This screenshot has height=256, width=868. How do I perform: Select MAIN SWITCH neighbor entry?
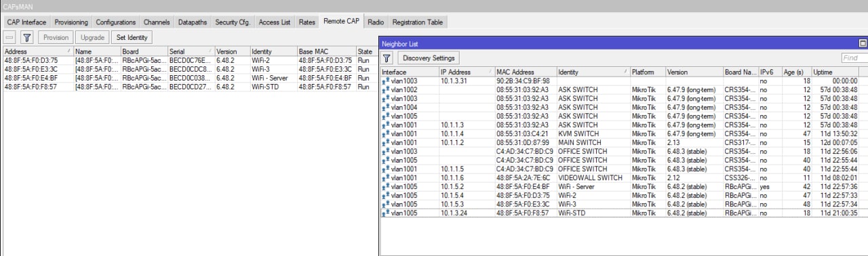click(x=624, y=143)
